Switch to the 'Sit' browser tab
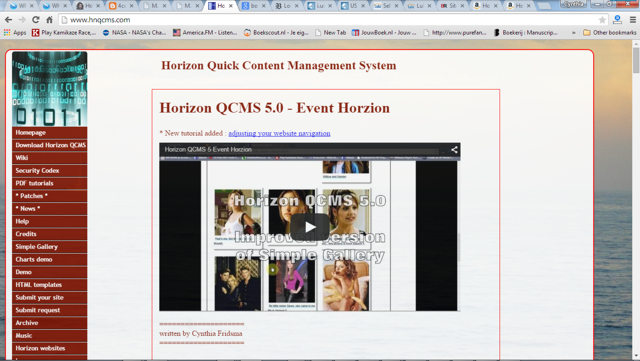This screenshot has height=361, width=640. (452, 6)
